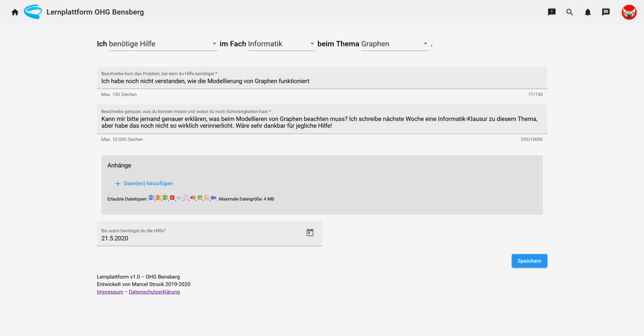Go to the home page icon
The height and width of the screenshot is (336, 644).
15,12
